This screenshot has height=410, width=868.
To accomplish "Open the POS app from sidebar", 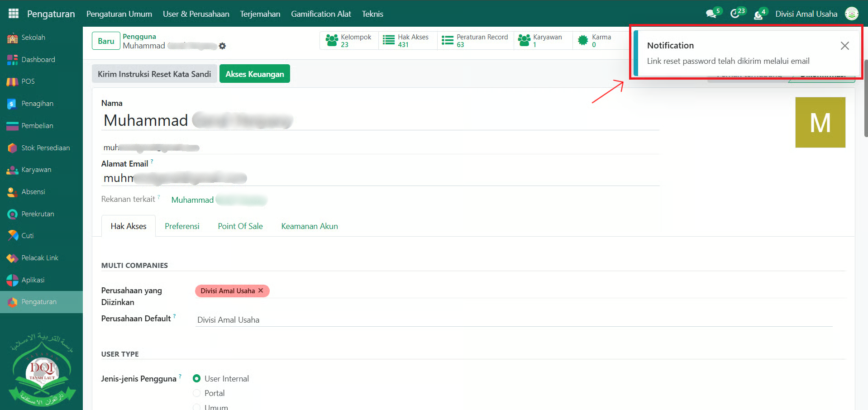I will coord(13,82).
